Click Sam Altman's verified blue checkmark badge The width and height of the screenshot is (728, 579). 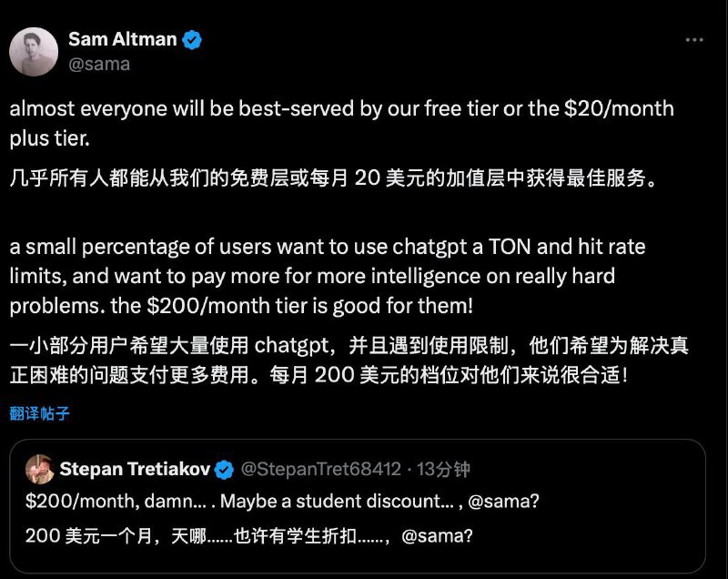(192, 39)
